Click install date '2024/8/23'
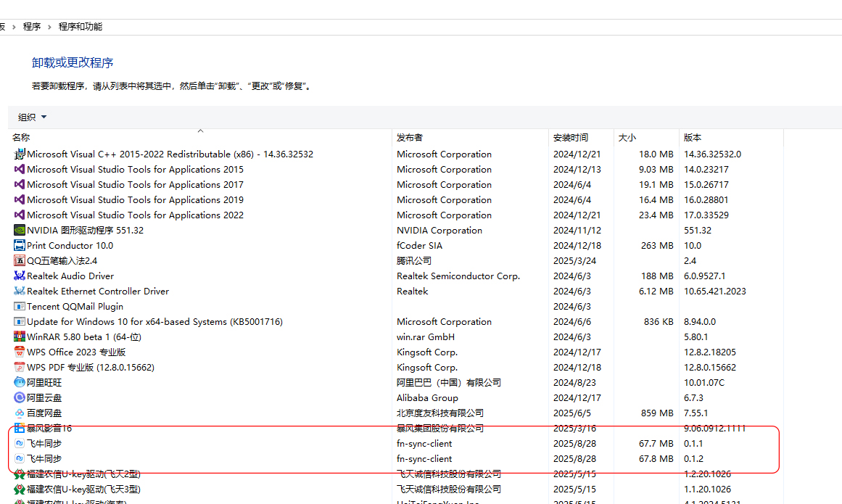The height and width of the screenshot is (504, 842). pos(574,383)
